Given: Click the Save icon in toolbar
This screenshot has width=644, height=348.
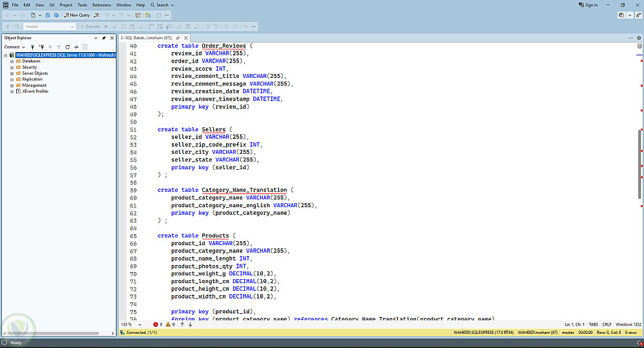Looking at the screenshot, I should point(48,15).
